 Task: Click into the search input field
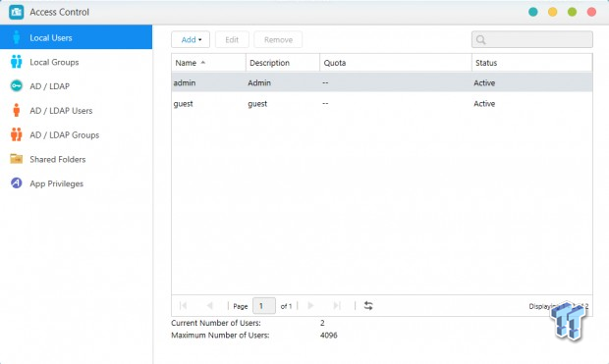coord(532,39)
